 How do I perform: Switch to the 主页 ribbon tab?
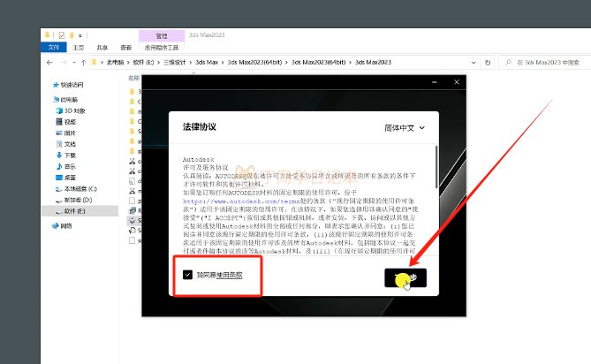point(79,48)
